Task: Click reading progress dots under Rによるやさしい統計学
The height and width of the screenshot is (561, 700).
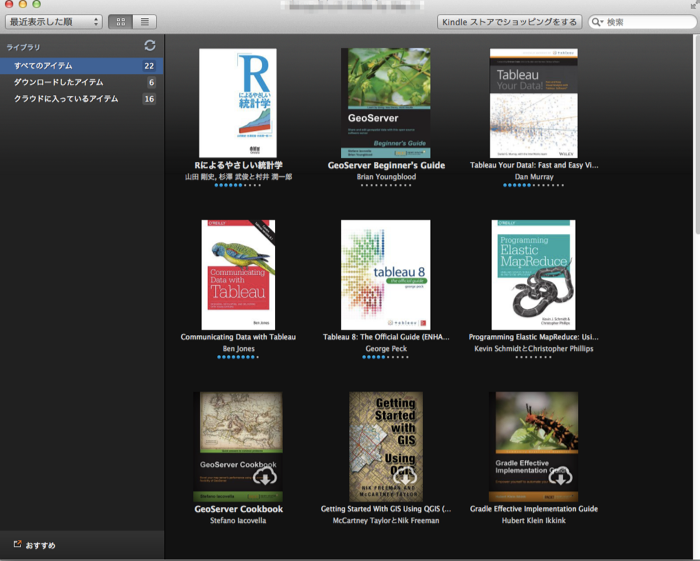Action: pos(238,185)
